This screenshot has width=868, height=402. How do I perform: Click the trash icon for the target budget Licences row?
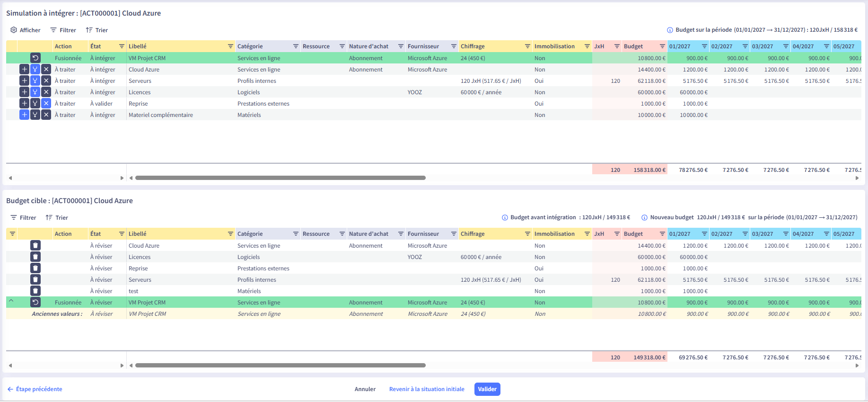(x=35, y=257)
